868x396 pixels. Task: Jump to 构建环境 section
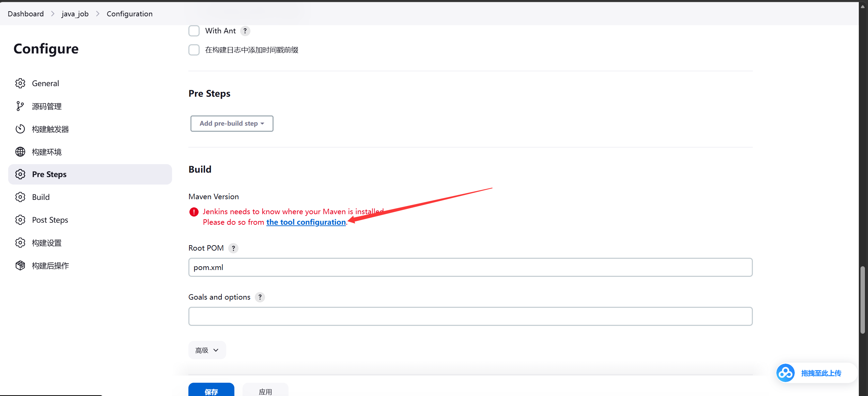coord(90,152)
